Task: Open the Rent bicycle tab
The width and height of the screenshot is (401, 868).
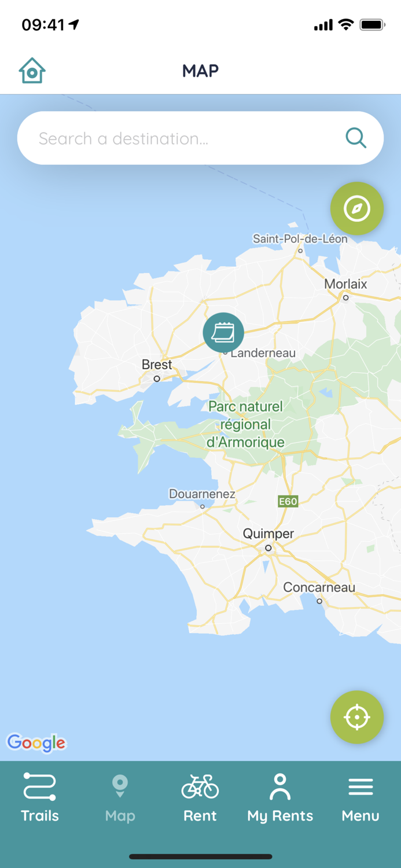Action: pos(200,797)
